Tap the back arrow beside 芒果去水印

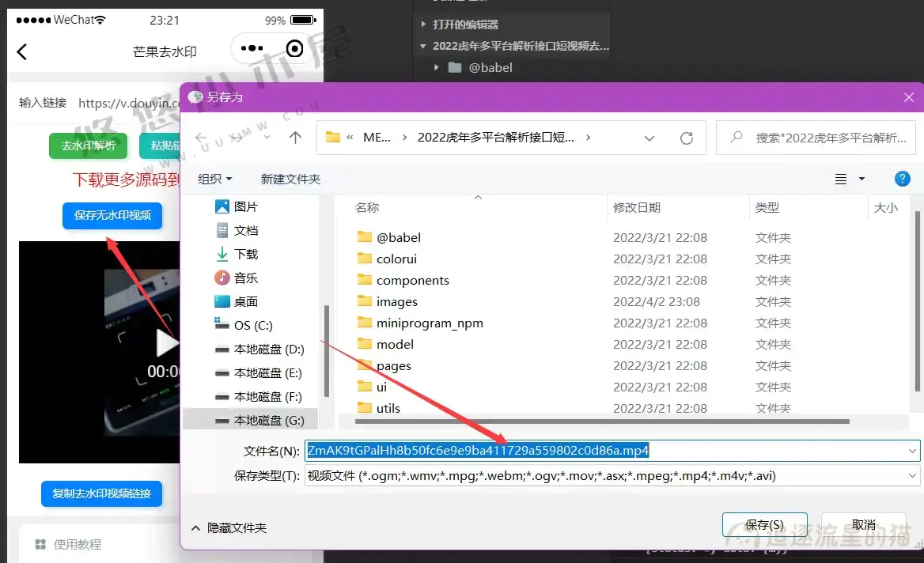[x=21, y=51]
